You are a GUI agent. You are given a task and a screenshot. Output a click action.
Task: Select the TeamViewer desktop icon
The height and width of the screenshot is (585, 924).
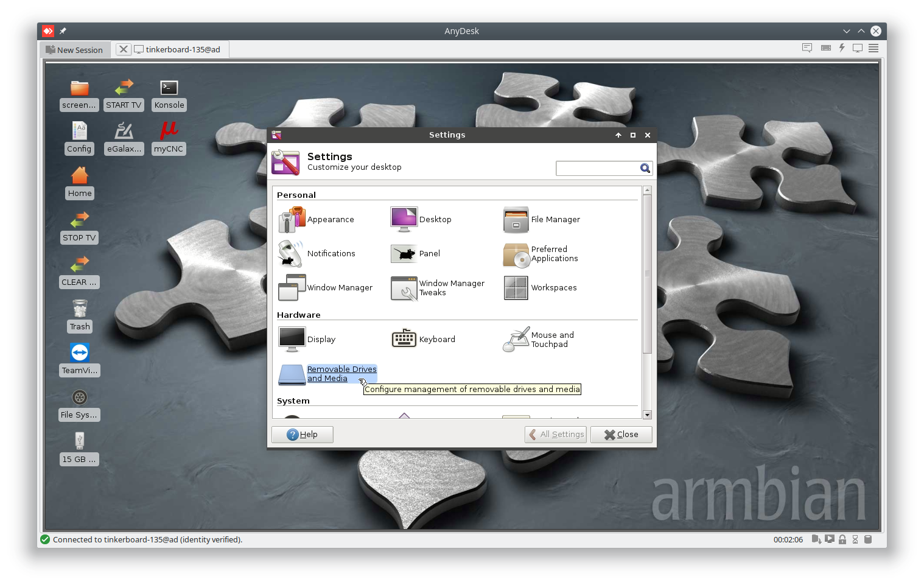click(80, 360)
